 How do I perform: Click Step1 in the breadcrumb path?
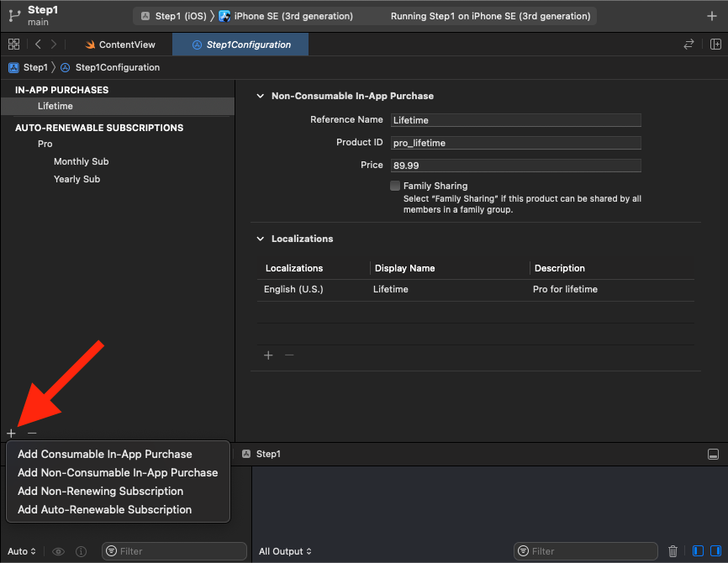point(35,68)
